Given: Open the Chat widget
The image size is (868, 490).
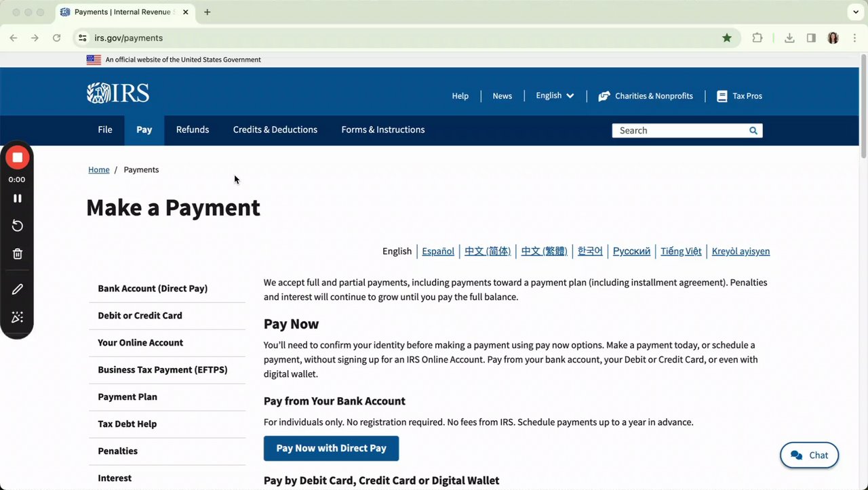Looking at the screenshot, I should (809, 455).
